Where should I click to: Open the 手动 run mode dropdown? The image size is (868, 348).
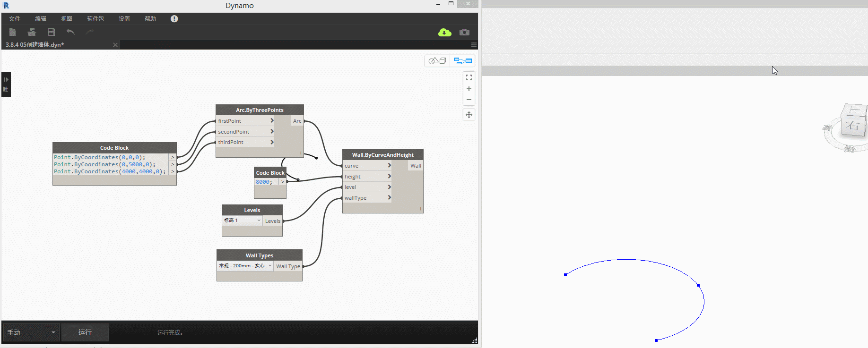32,332
